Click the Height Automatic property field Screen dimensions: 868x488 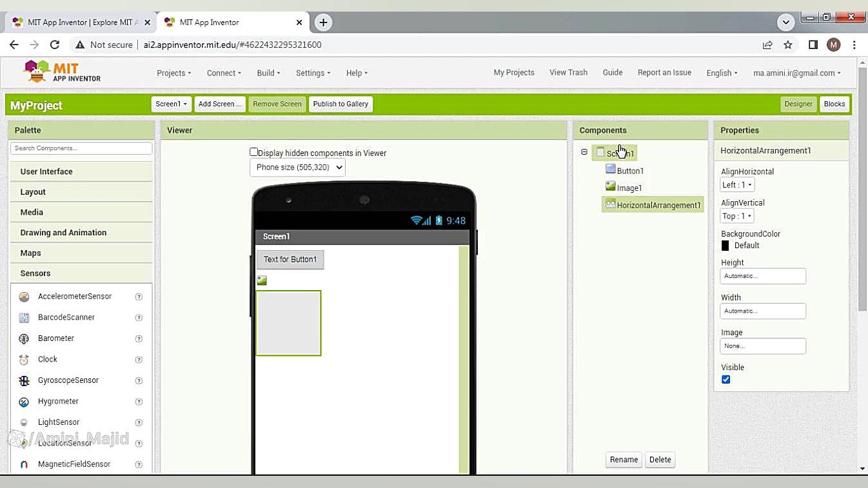point(763,276)
